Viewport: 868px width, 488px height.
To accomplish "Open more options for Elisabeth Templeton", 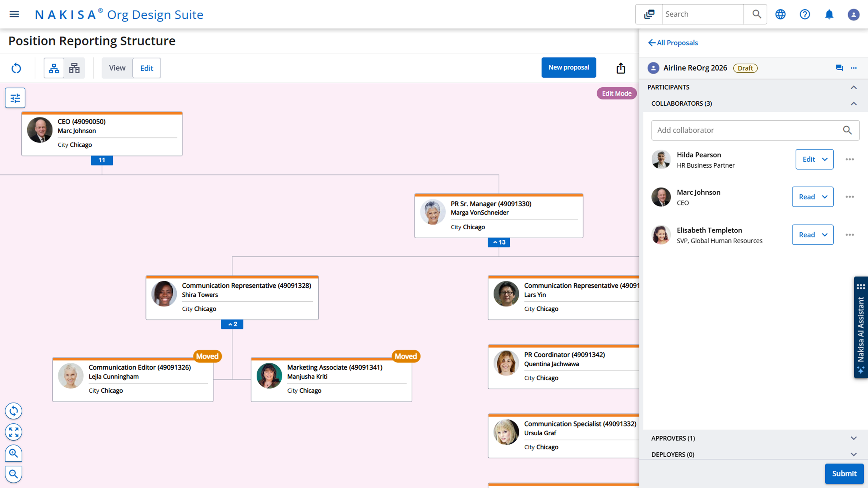I will click(x=849, y=235).
